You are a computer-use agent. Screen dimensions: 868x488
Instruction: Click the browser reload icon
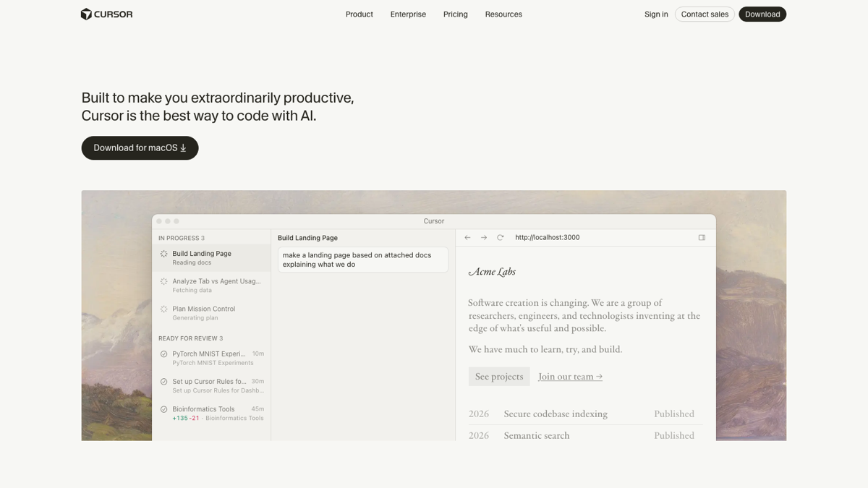pos(500,237)
